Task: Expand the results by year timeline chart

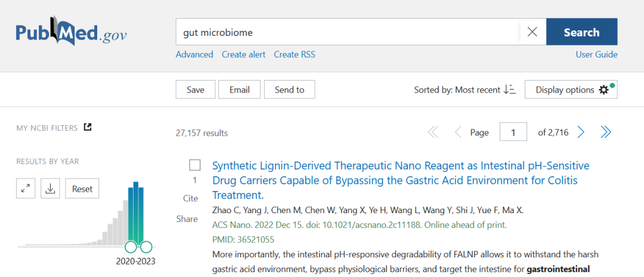Action: coord(26,189)
